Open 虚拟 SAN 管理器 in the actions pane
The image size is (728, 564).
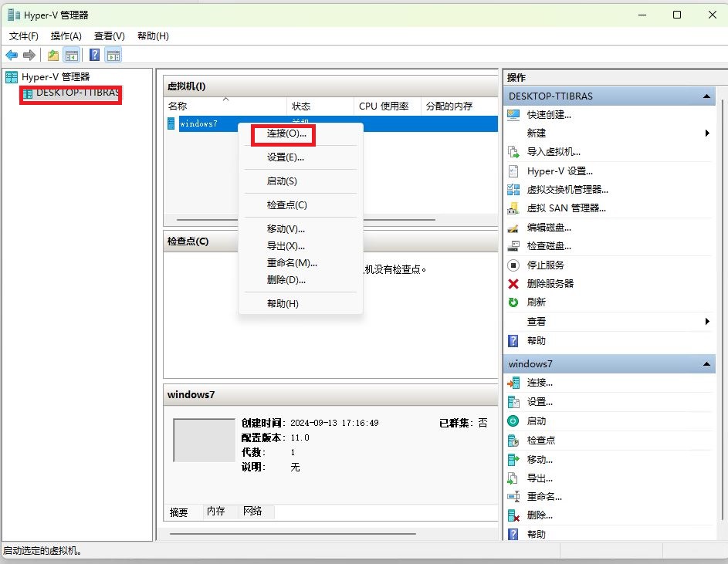[566, 208]
